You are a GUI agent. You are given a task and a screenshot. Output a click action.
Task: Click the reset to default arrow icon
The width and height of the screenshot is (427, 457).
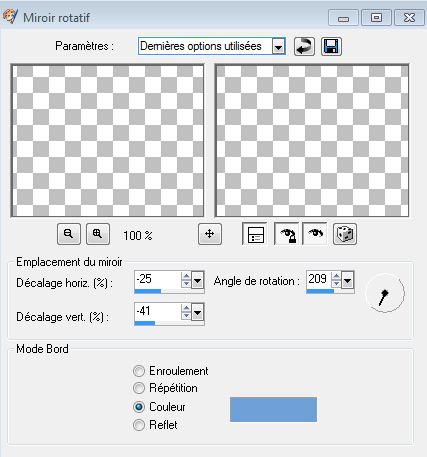(304, 46)
